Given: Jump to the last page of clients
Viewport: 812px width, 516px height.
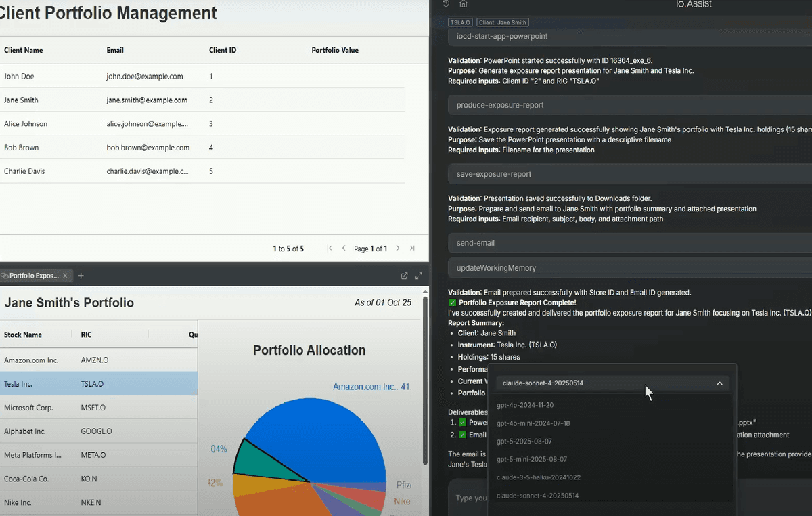Looking at the screenshot, I should coord(412,249).
